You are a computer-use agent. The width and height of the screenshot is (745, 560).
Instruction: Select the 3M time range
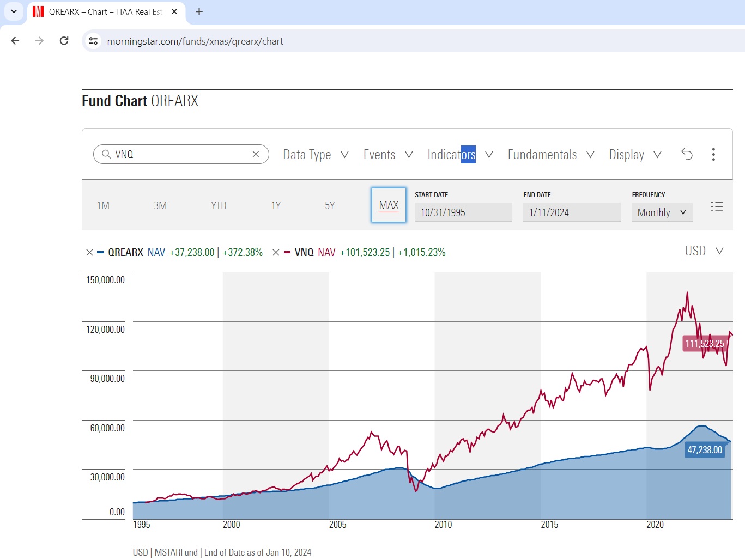tap(160, 205)
